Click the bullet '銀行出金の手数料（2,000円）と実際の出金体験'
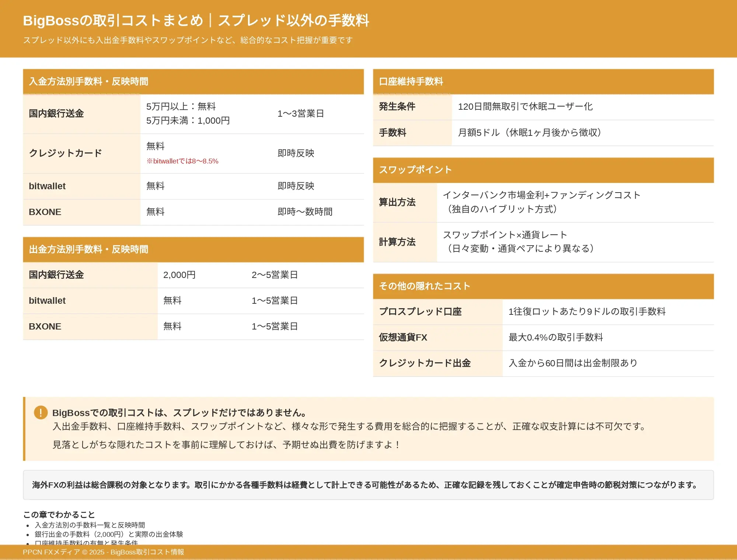The image size is (737, 560). pos(109,534)
